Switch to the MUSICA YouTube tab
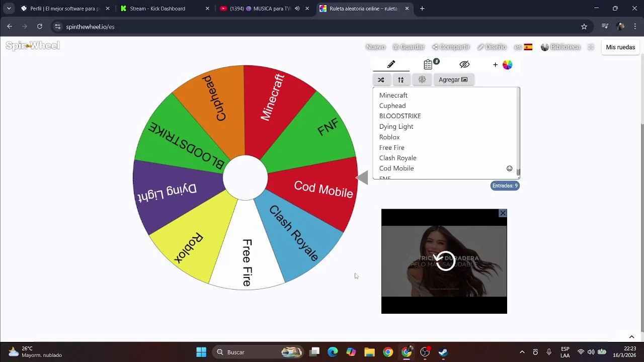 click(x=265, y=9)
